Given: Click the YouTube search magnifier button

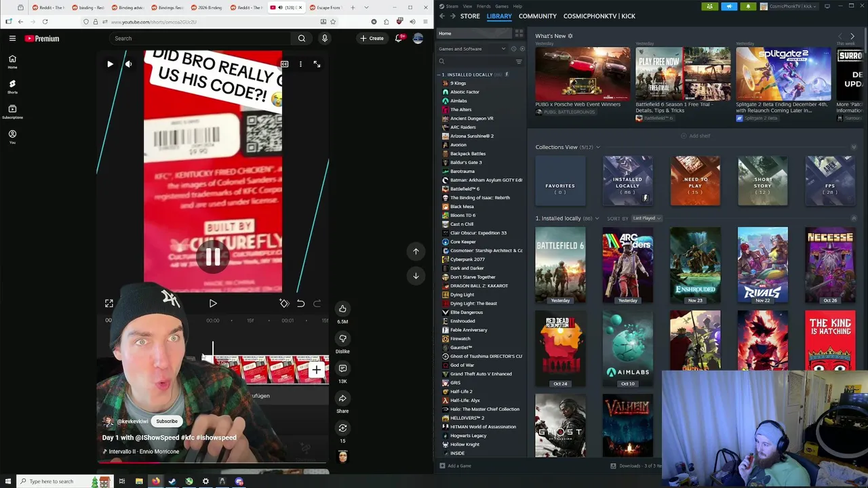Looking at the screenshot, I should [x=302, y=39].
